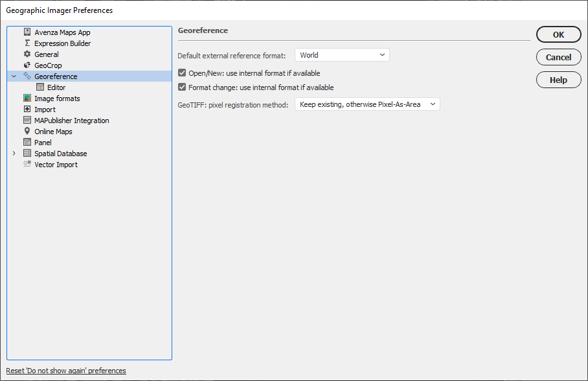Click the Avenza Maps App icon
Image resolution: width=588 pixels, height=381 pixels.
[x=27, y=32]
